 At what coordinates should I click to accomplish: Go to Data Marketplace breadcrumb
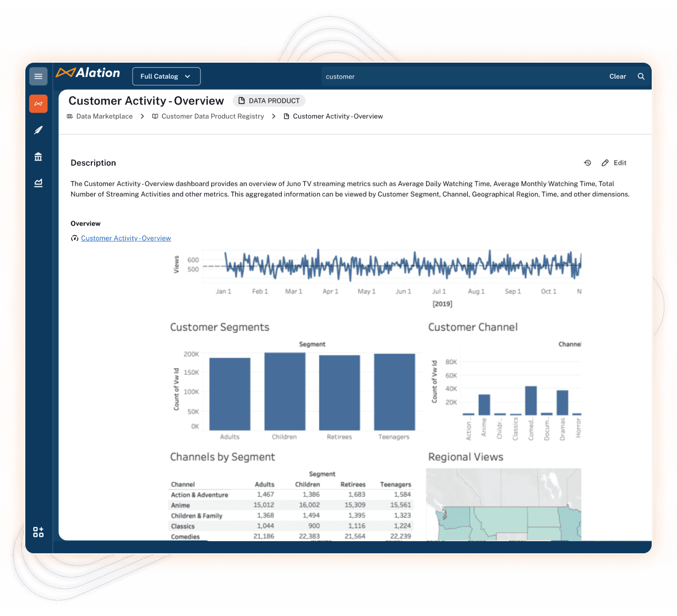104,117
